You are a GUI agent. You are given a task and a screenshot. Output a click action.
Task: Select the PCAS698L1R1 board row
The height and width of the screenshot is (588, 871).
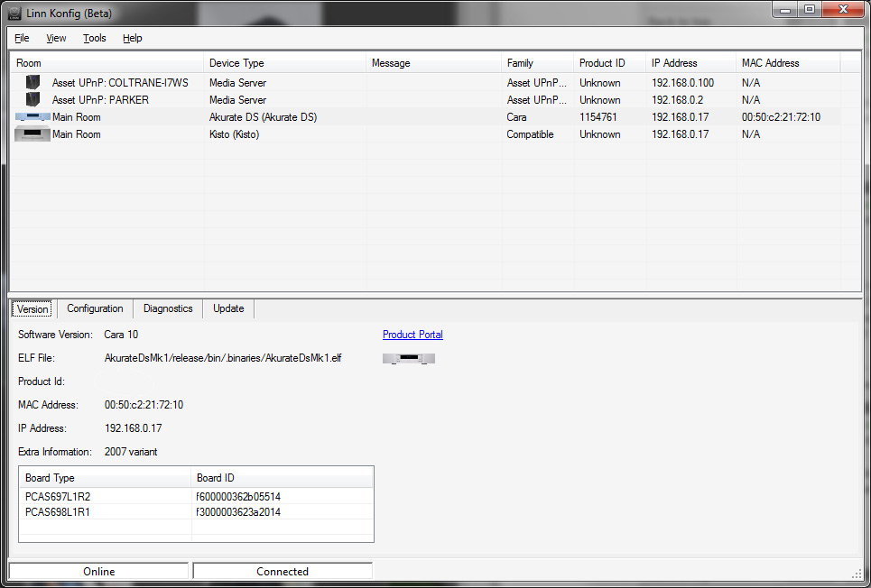[x=196, y=512]
